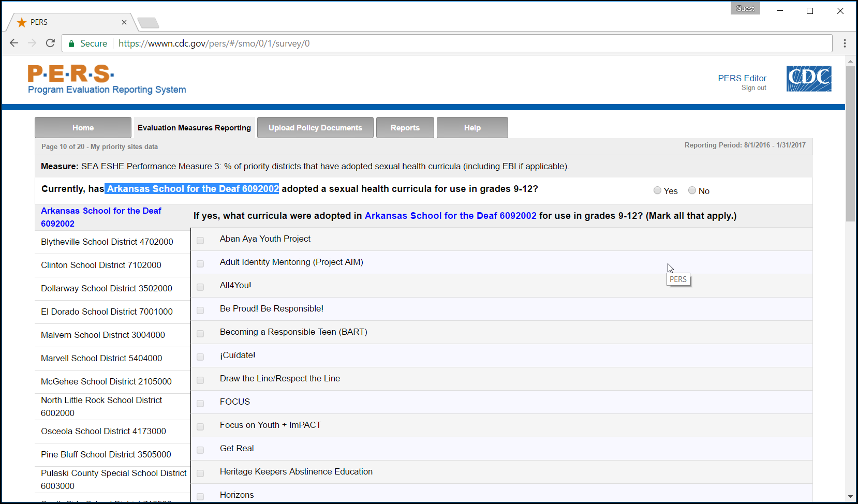
Task: Open the Chrome three-dot menu
Action: point(845,43)
